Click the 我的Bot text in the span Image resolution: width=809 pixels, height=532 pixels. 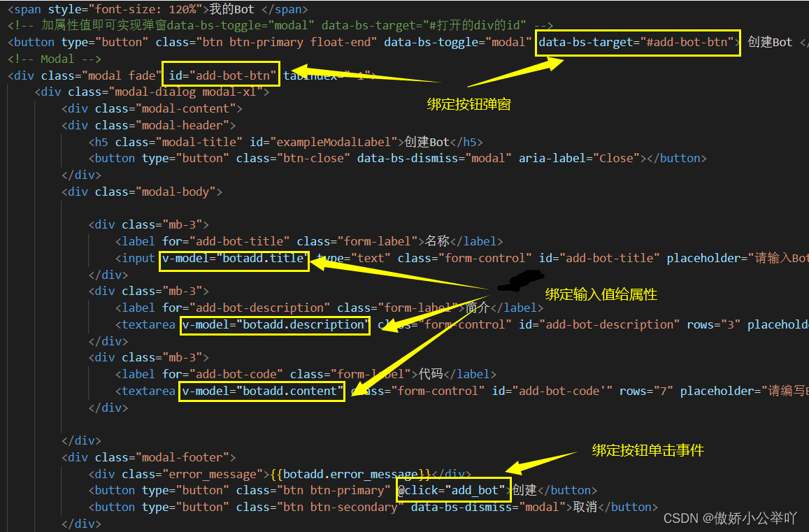pos(231,9)
